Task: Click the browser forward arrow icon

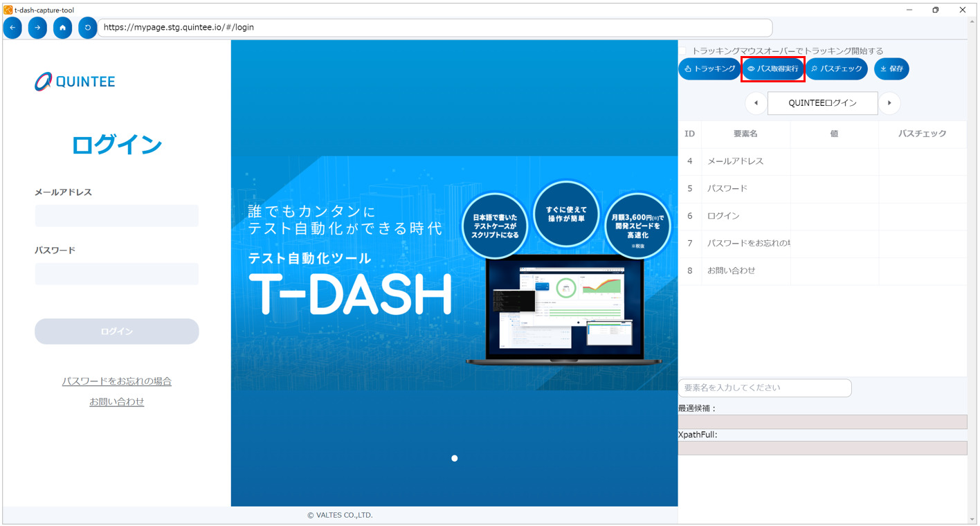Action: coord(37,28)
